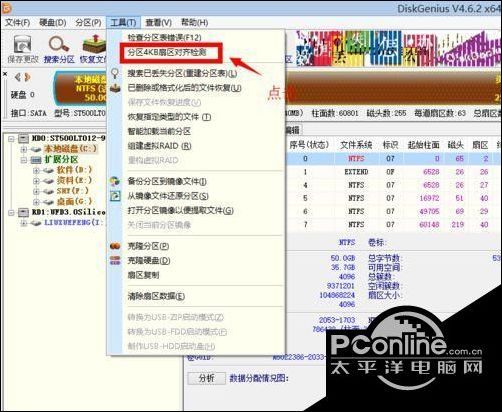Image resolution: width=502 pixels, height=412 pixels.
Task: Click the icon beside 已删除或格式化后的文件恢复
Action: pyautogui.click(x=115, y=88)
